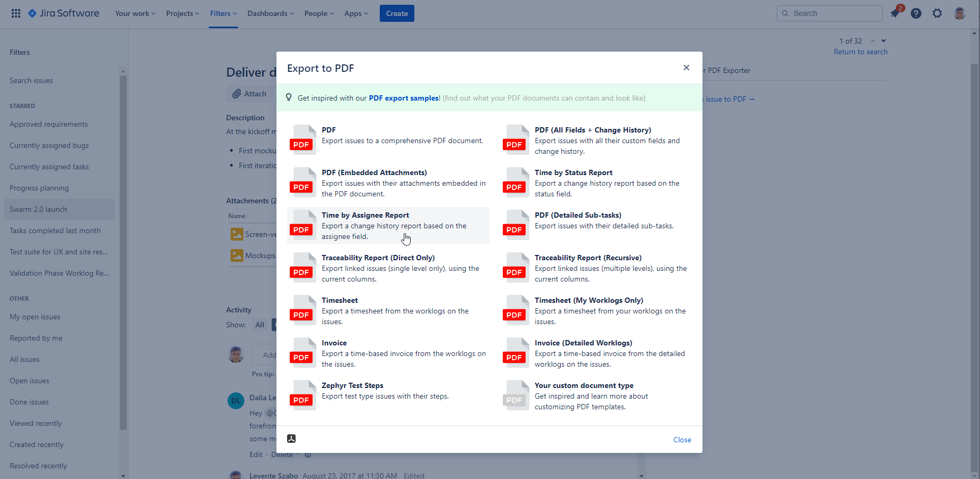Open Reported by me filter
Viewport: 980px width, 479px height.
(x=36, y=338)
